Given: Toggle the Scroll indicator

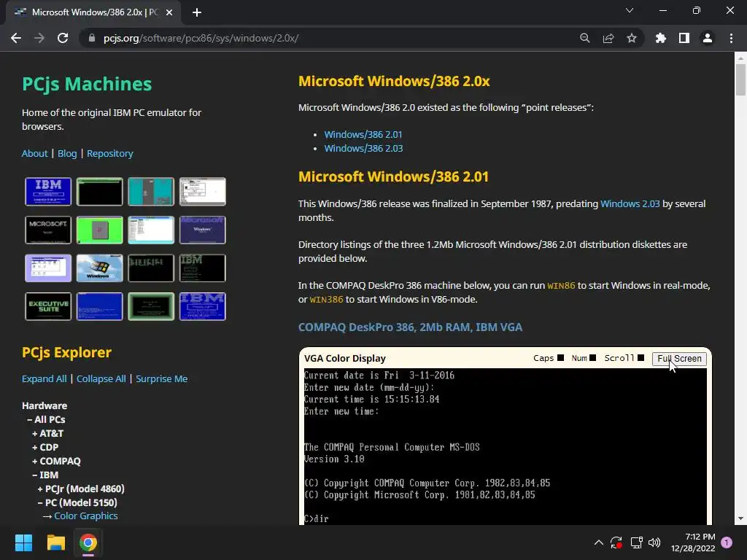Looking at the screenshot, I should pyautogui.click(x=640, y=358).
